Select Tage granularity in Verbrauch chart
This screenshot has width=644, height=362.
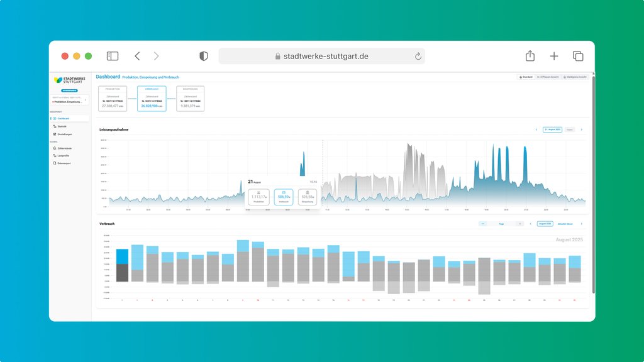pyautogui.click(x=501, y=224)
